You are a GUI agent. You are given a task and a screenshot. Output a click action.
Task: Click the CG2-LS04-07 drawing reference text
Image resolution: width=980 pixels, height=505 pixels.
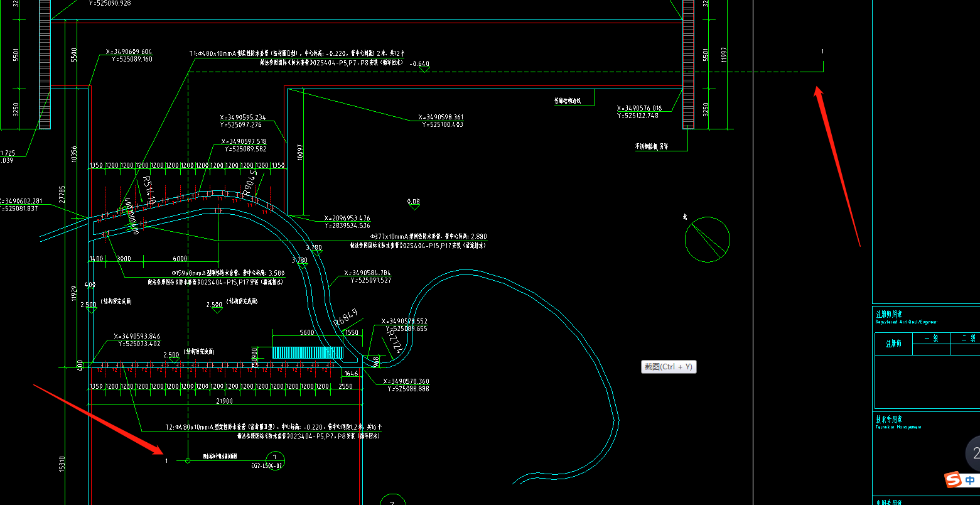point(267,466)
